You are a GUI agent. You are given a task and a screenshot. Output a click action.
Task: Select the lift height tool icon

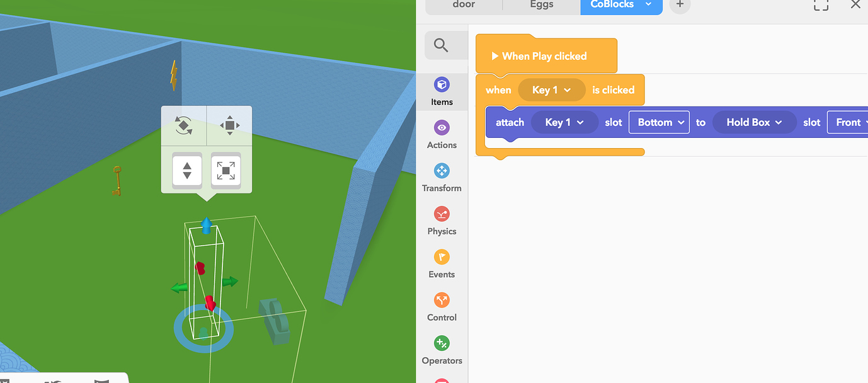[186, 170]
